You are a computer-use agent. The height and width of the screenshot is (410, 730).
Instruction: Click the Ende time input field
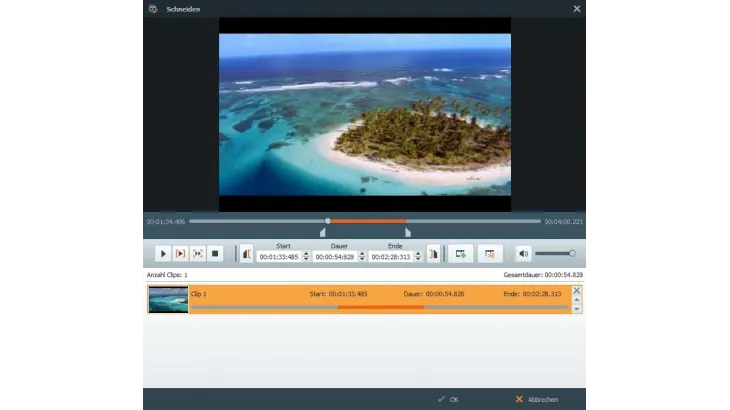point(391,257)
